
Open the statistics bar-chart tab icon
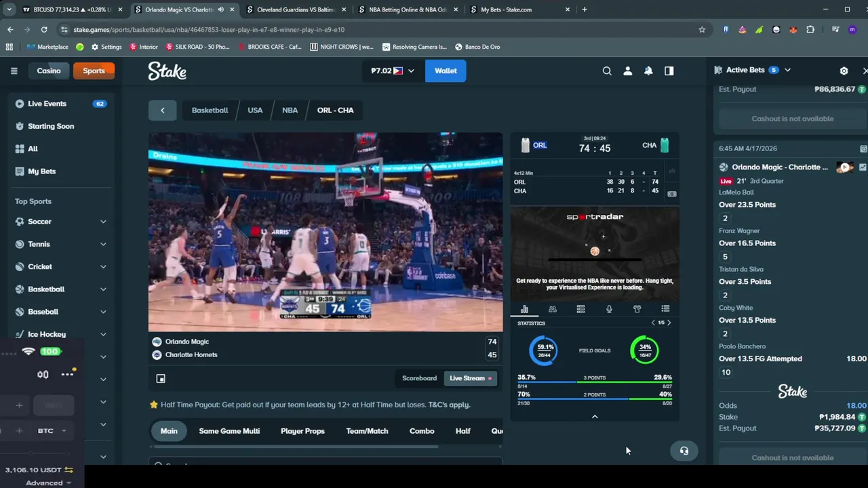[x=524, y=309]
